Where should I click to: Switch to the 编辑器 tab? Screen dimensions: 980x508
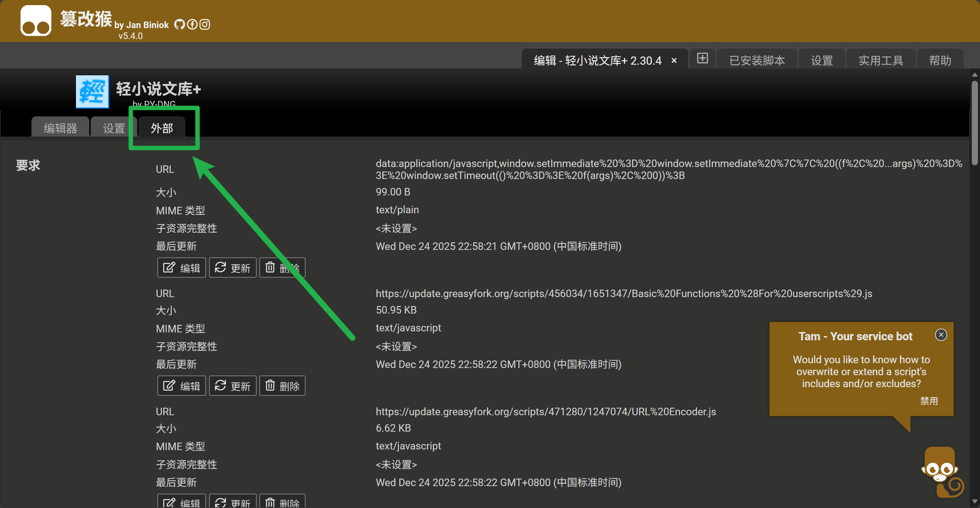click(61, 128)
